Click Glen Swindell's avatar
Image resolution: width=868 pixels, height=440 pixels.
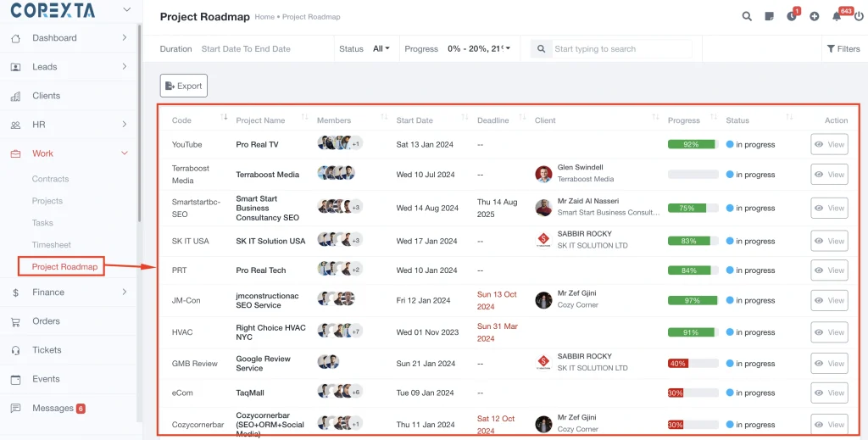point(543,174)
